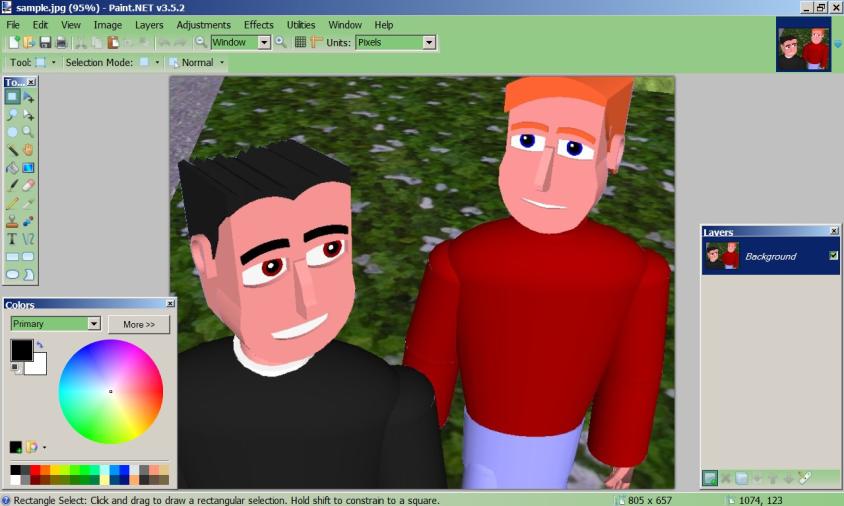844x506 pixels.
Task: Select the Clone Stamp tool
Action: (12, 221)
